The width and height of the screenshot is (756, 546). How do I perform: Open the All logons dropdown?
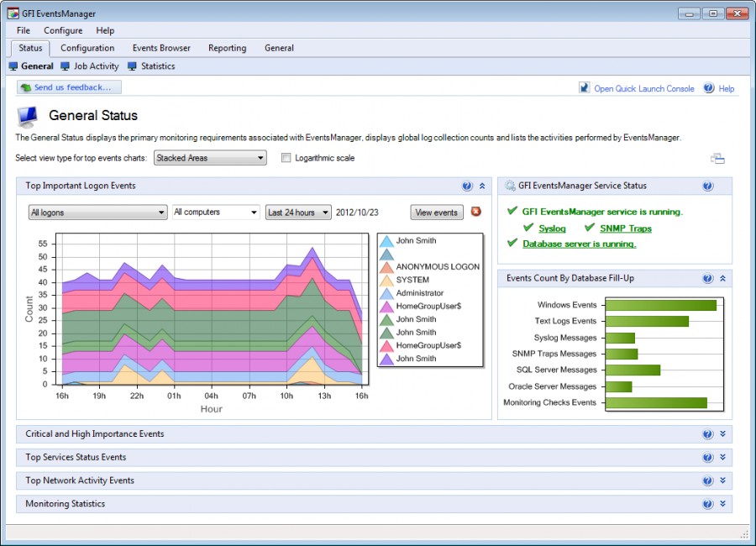point(98,213)
